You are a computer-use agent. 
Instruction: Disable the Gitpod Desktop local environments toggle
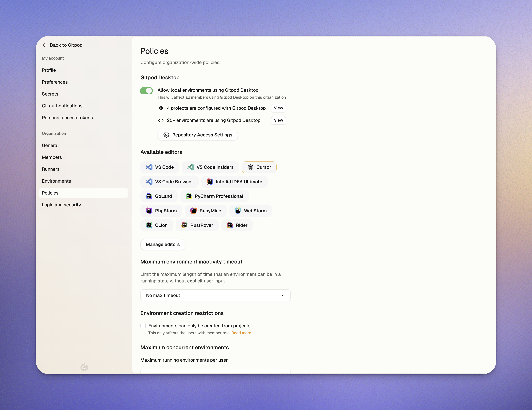[146, 91]
